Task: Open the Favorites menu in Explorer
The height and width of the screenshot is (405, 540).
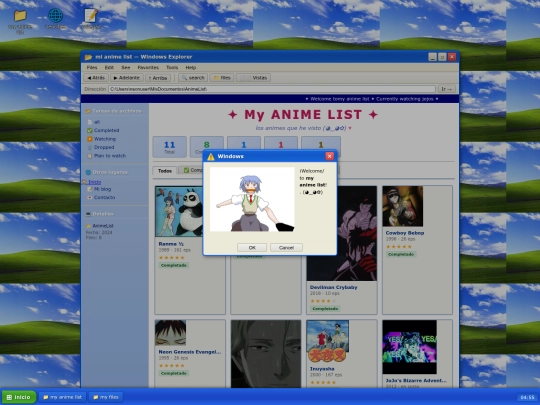Action: pyautogui.click(x=148, y=68)
